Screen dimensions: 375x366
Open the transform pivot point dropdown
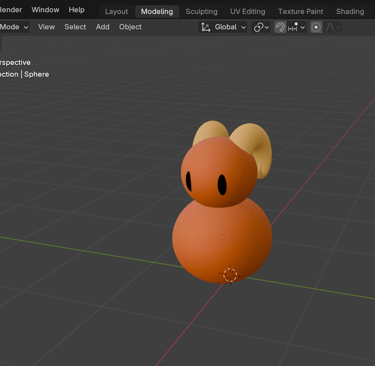tap(261, 27)
